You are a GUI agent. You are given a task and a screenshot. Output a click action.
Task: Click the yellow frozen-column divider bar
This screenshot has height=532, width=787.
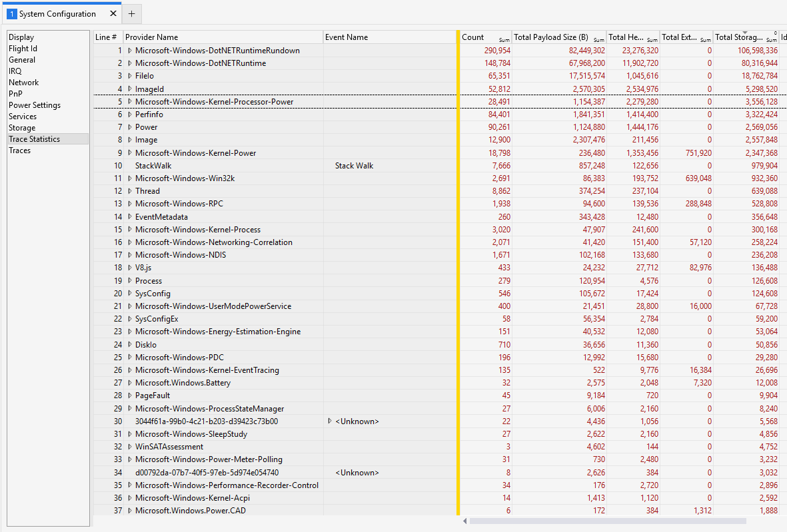(458, 273)
